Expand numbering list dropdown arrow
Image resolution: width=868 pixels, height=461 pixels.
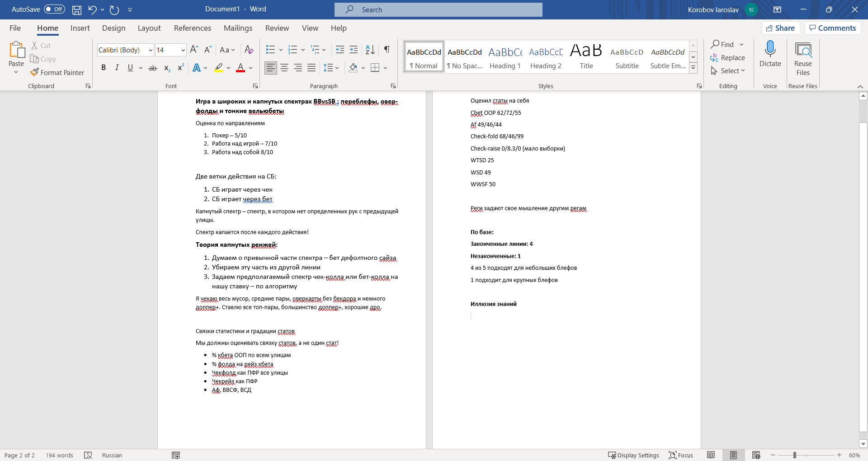303,50
